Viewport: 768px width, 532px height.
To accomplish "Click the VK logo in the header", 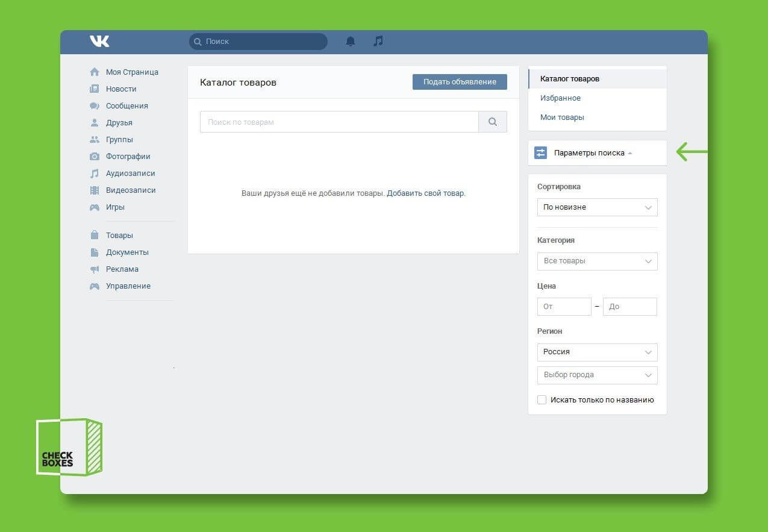I will pos(99,41).
